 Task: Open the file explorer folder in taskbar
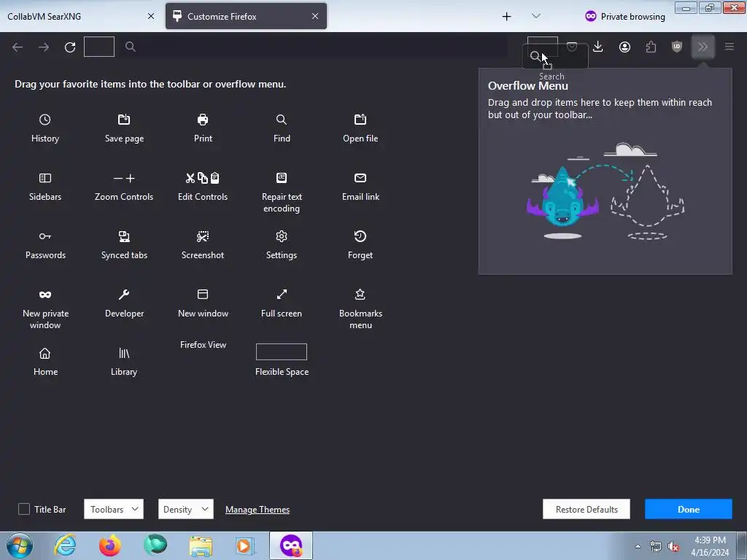click(x=201, y=545)
